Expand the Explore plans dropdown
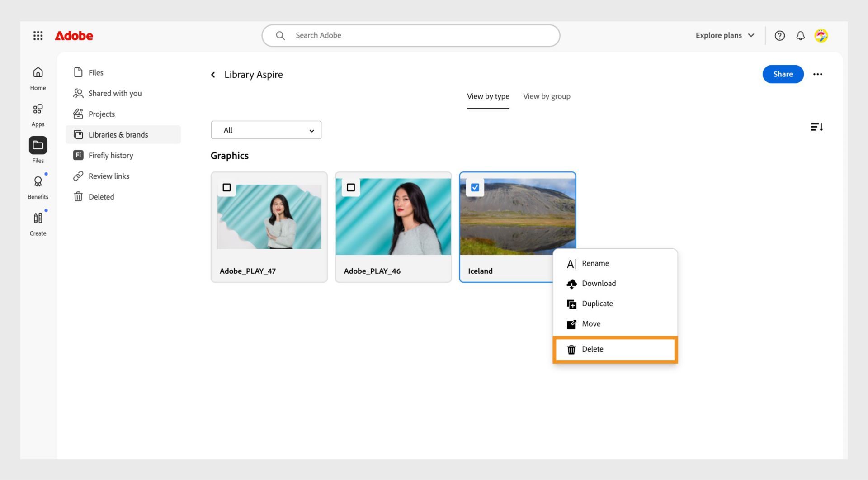 tap(725, 36)
